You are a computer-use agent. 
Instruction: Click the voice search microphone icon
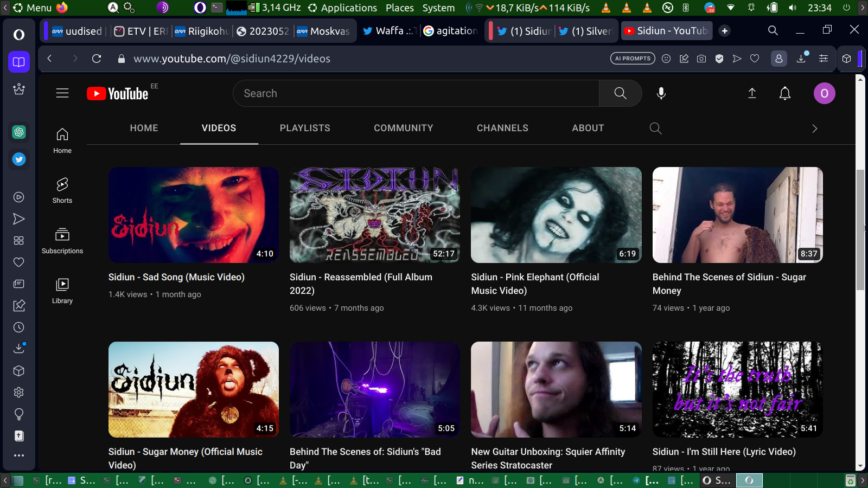tap(661, 93)
